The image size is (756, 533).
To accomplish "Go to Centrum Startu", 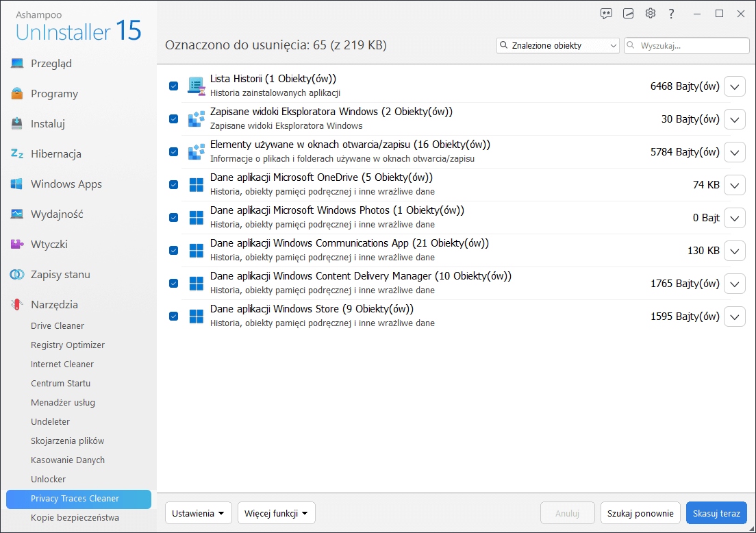I will pos(61,384).
